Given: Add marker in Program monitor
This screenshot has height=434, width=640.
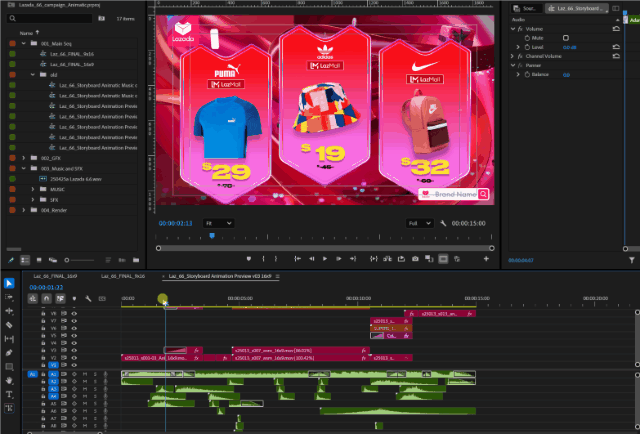Looking at the screenshot, I should pyautogui.click(x=249, y=259).
